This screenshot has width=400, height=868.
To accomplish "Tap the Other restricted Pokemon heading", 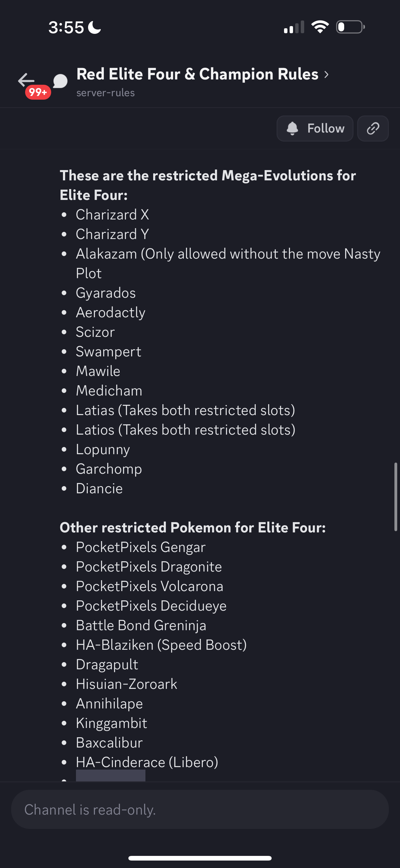I will click(193, 527).
